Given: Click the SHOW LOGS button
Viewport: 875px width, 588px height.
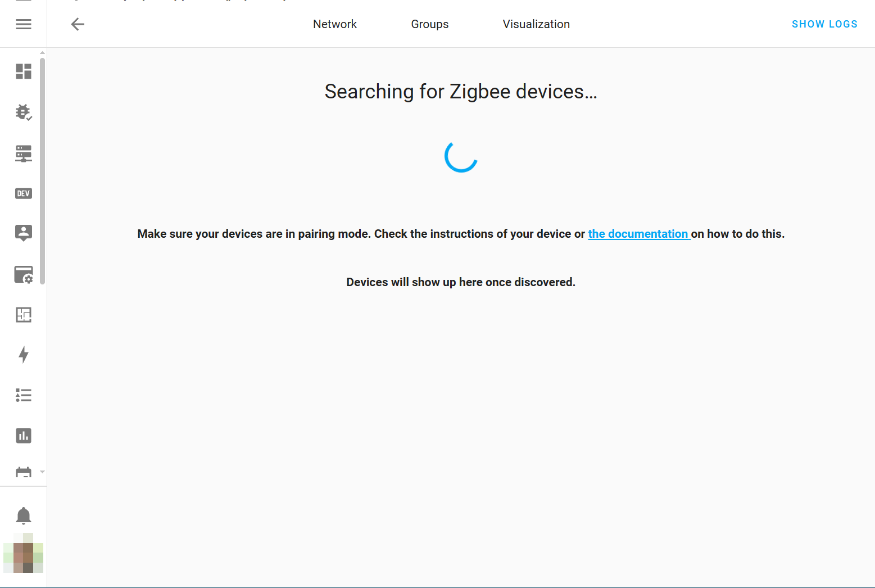Looking at the screenshot, I should click(824, 24).
